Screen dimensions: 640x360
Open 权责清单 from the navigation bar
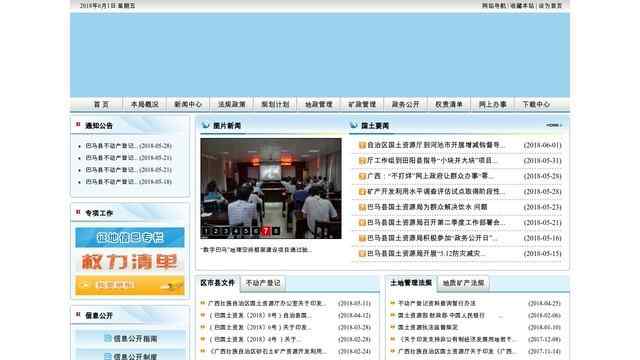coord(449,104)
